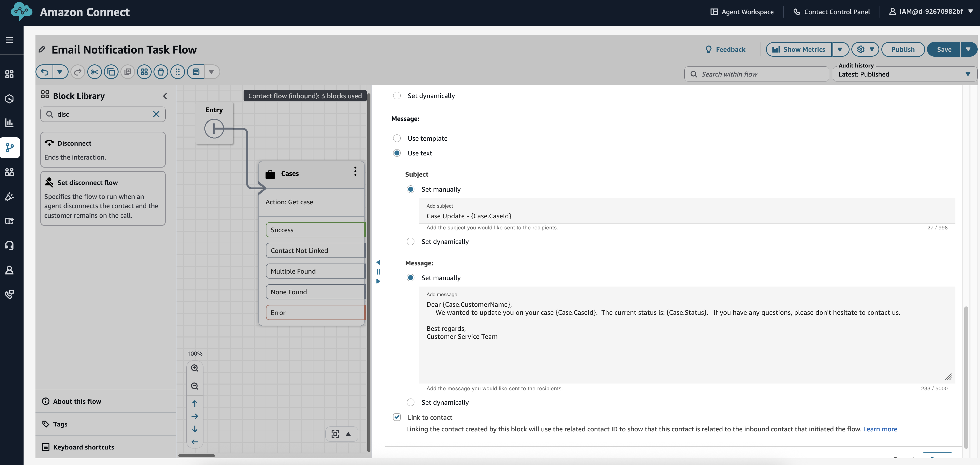Clear the disc text in Block Library search
Image resolution: width=980 pixels, height=465 pixels.
pyautogui.click(x=156, y=114)
